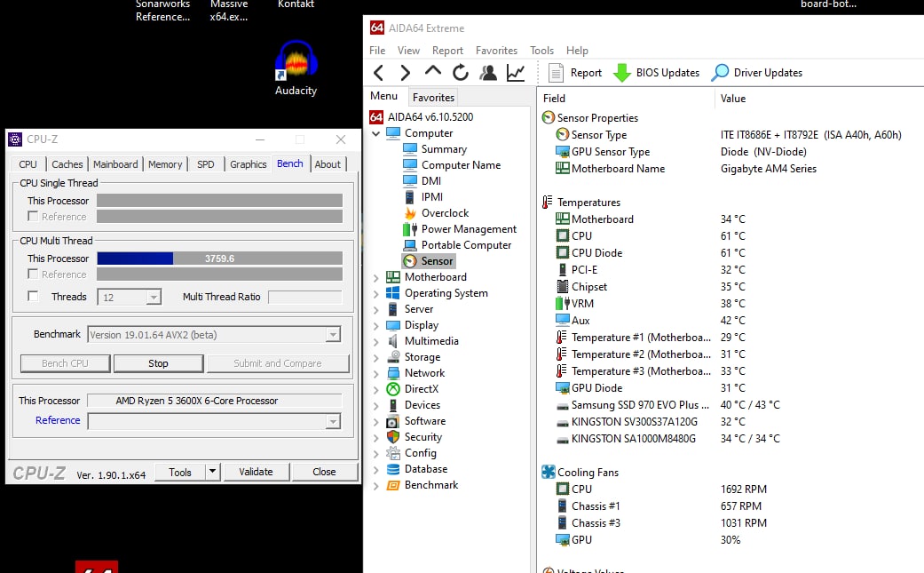Click the Validate button in CPU-Z
Image resolution: width=924 pixels, height=573 pixels.
256,472
